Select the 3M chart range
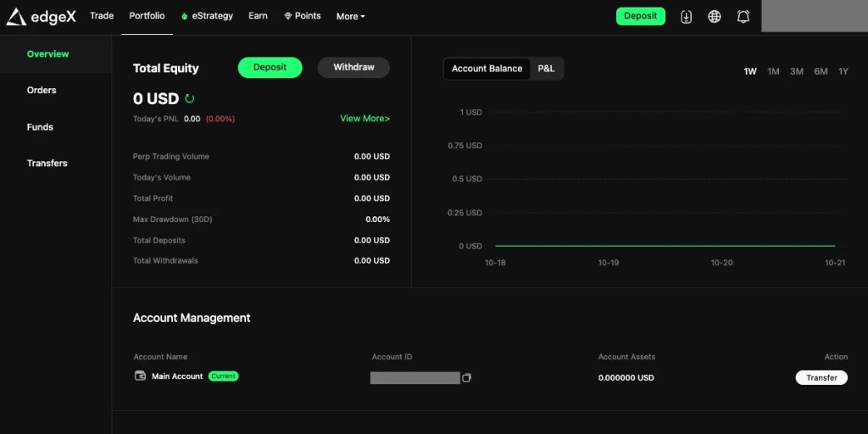Viewport: 868px width, 434px height. [797, 71]
